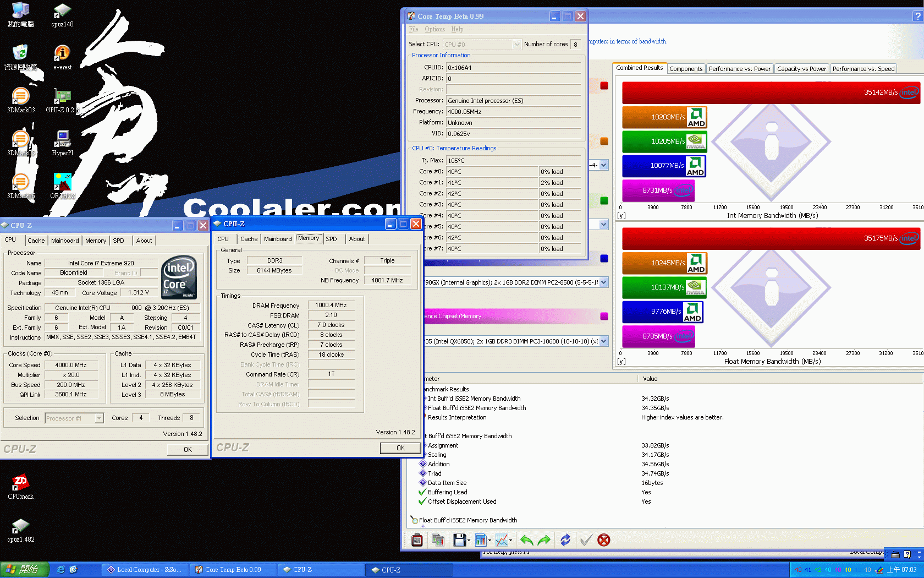Open the GPU-Z desktop shortcut
Image resolution: width=924 pixels, height=578 pixels.
(62, 100)
